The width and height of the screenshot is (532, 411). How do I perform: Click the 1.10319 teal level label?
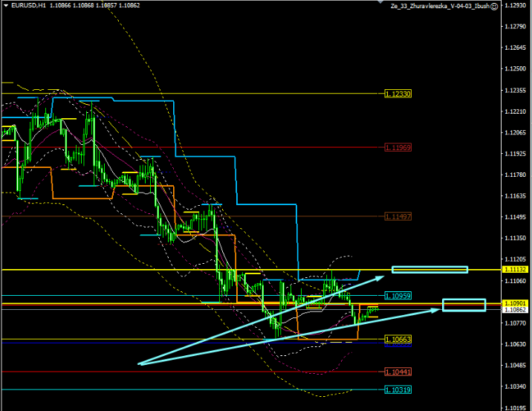click(398, 389)
